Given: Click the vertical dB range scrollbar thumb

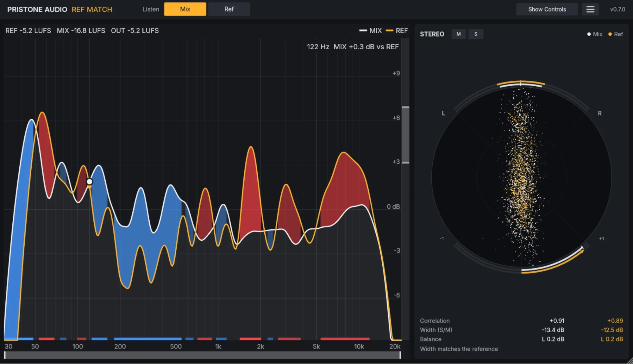Looking at the screenshot, I should pyautogui.click(x=405, y=135).
